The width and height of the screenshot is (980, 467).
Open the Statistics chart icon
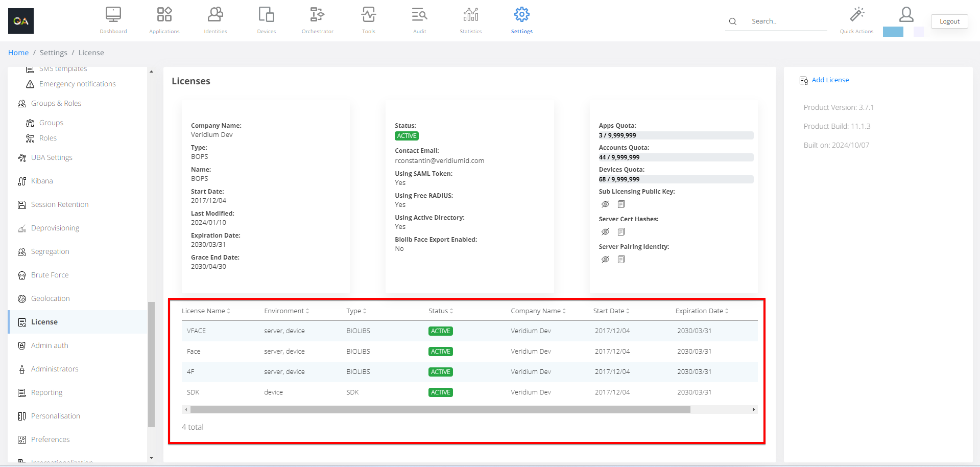[x=470, y=15]
